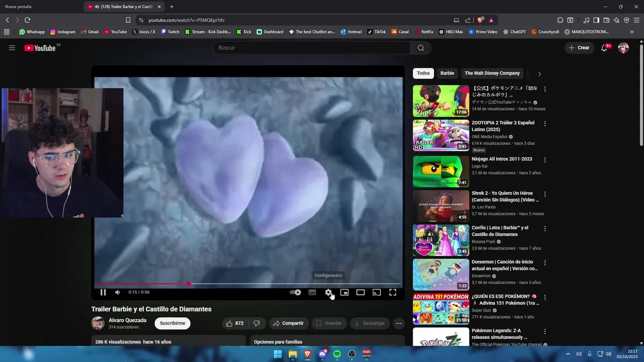Open options for Ninjago All Intros
This screenshot has width=644, height=362.
tap(545, 160)
